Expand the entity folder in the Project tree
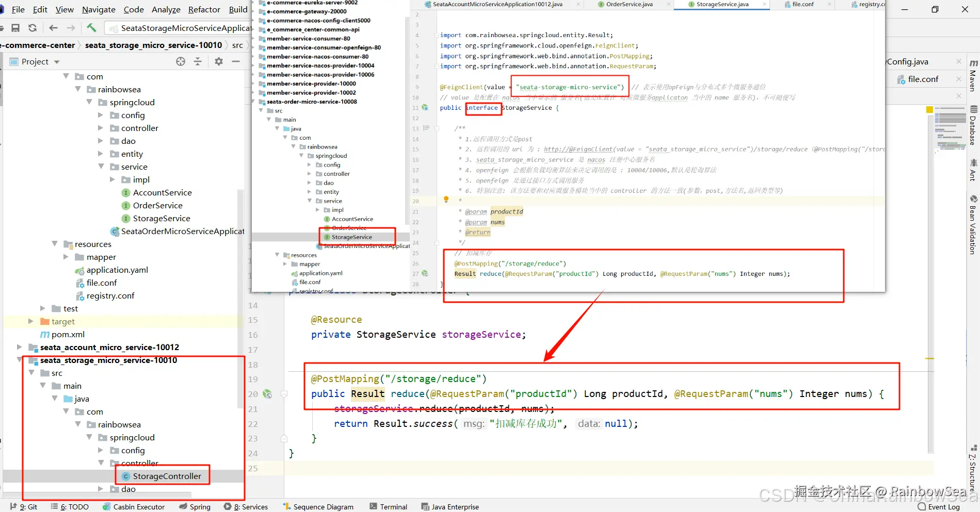 point(101,154)
